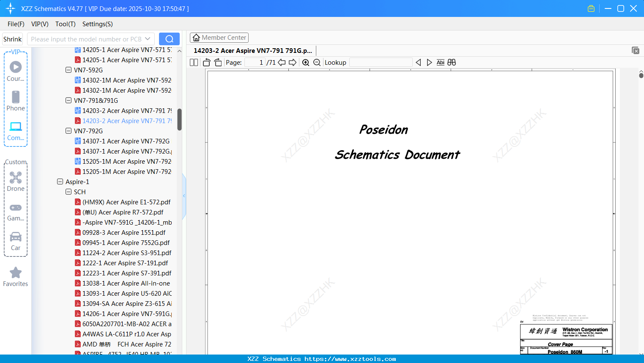Click the XZZ Schematics app logo

[x=11, y=8]
